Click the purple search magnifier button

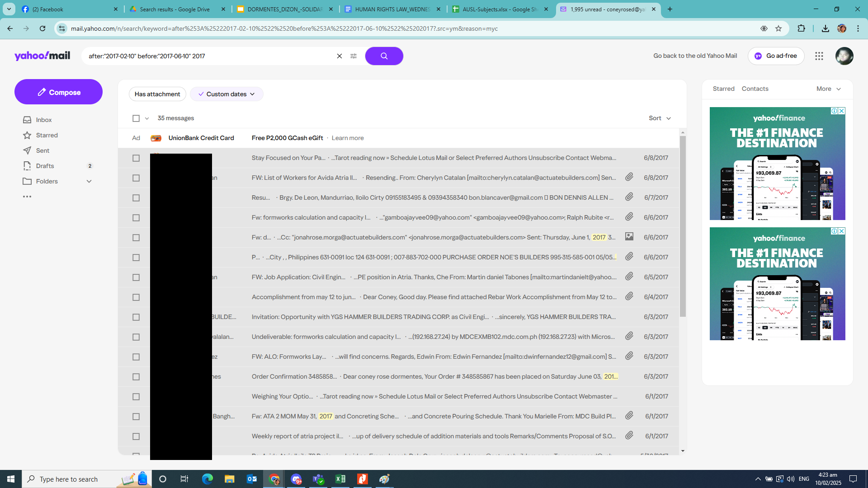[x=384, y=56]
